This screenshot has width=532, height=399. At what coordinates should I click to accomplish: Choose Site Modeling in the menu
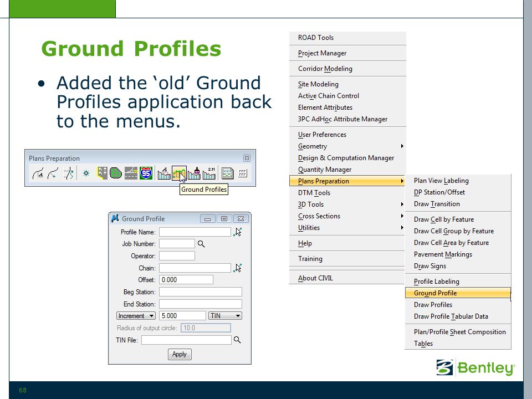(x=347, y=84)
